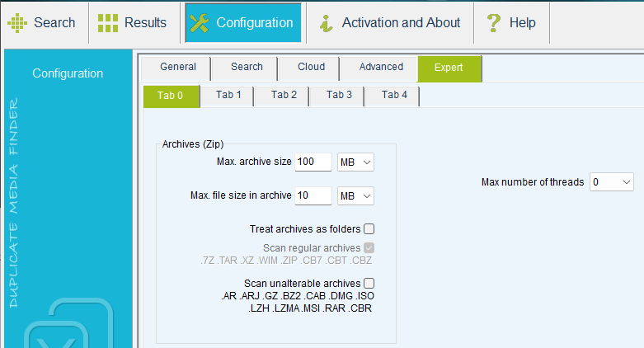
Task: Click the Max number of threads label
Action: click(x=533, y=182)
